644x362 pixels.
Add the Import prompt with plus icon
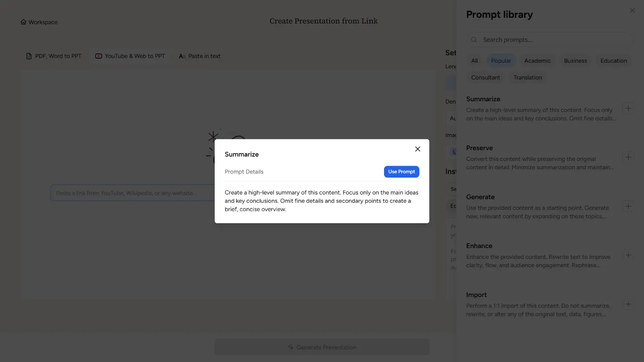tap(628, 304)
